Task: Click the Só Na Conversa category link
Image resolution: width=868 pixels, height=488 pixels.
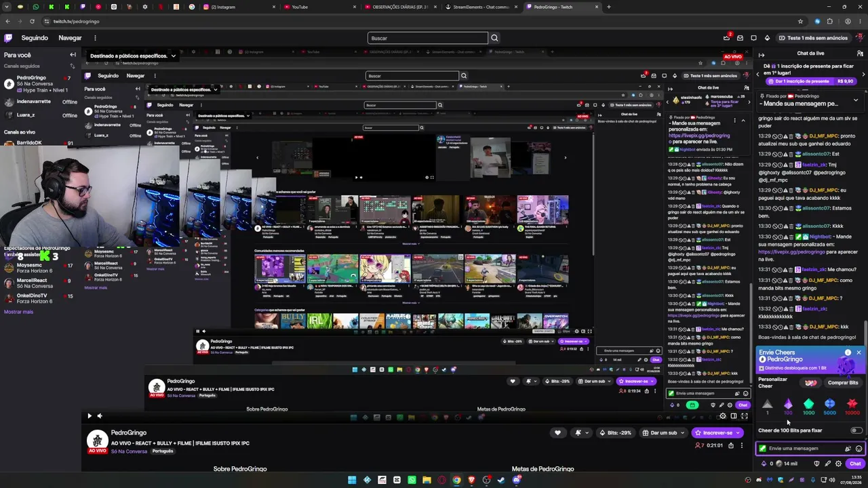Action: pyautogui.click(x=130, y=451)
